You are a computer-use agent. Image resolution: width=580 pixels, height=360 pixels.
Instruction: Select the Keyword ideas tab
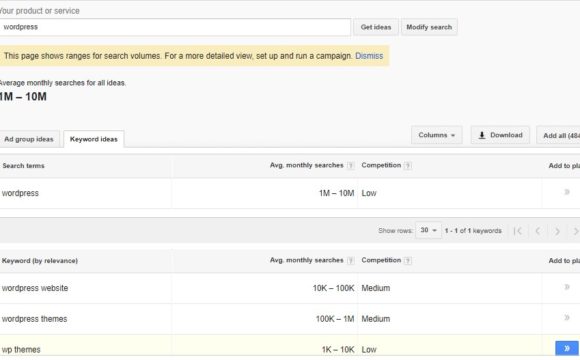(x=94, y=139)
